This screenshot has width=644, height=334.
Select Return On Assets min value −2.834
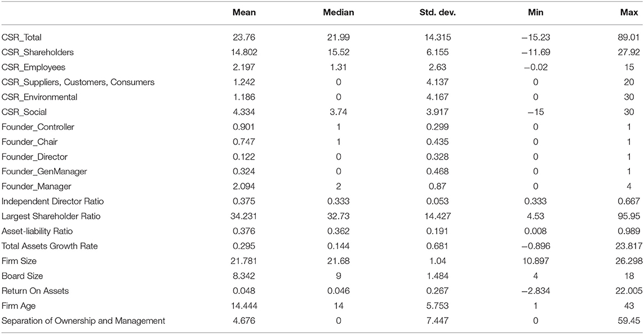[x=537, y=291]
